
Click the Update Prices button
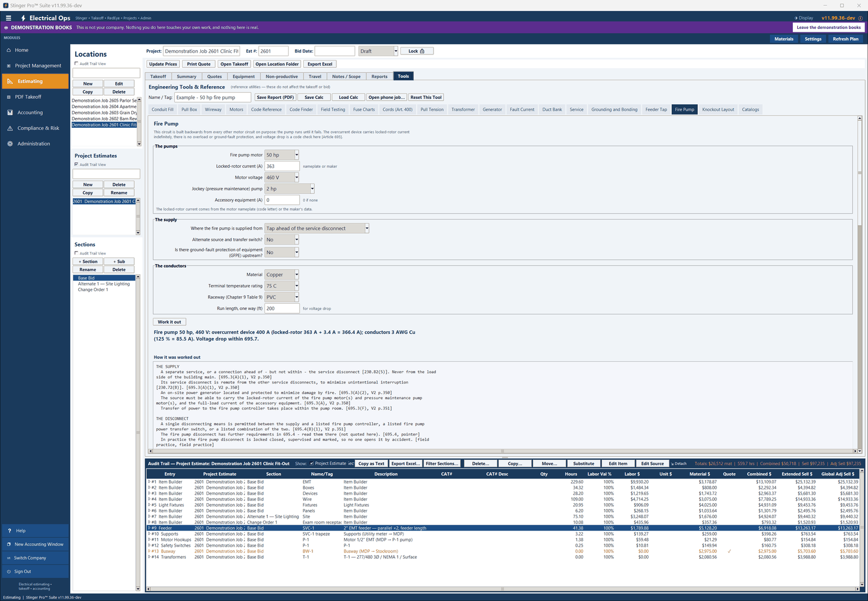(x=163, y=64)
